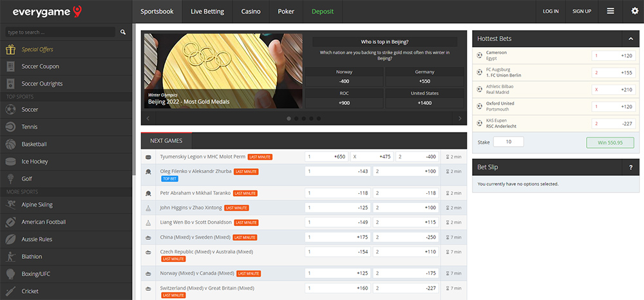Click soccer icon beside Cameroon Egypt bet
The image size is (644, 300).
coord(479,55)
